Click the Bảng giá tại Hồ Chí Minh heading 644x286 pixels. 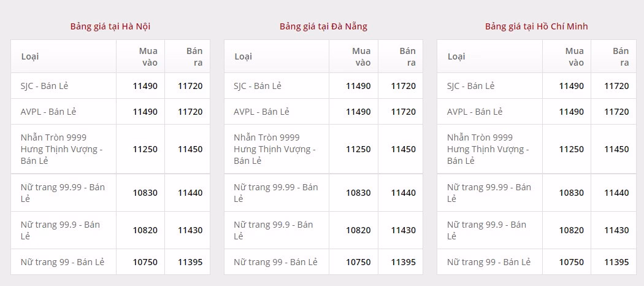click(536, 26)
